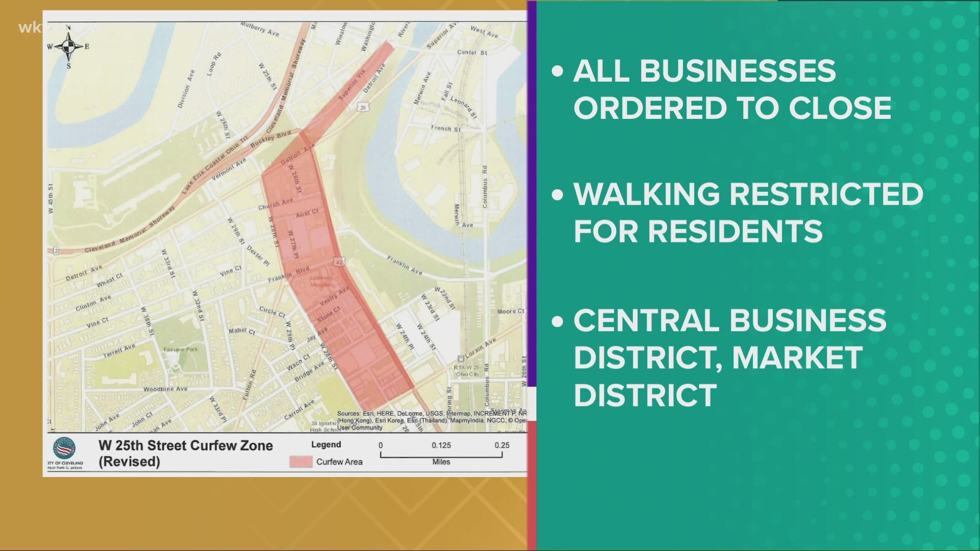
Task: Click the Route 20 highway shield
Action: [363, 109]
